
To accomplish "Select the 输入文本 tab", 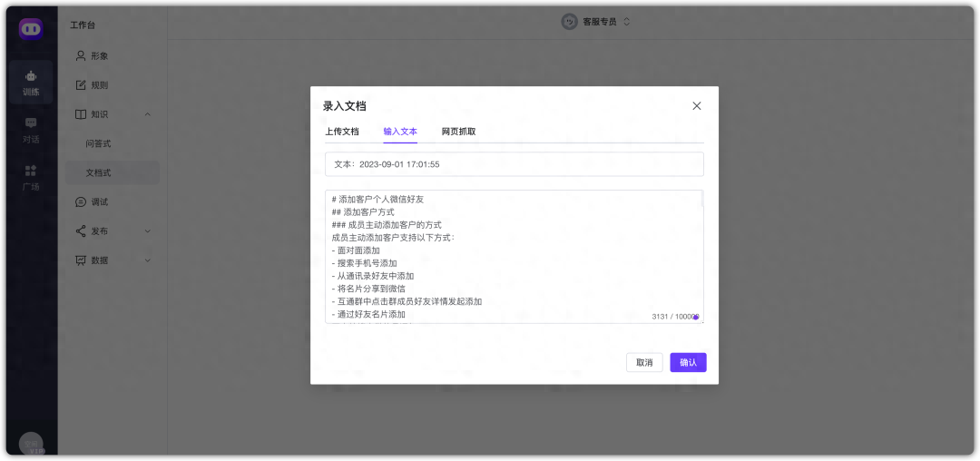I will (401, 132).
